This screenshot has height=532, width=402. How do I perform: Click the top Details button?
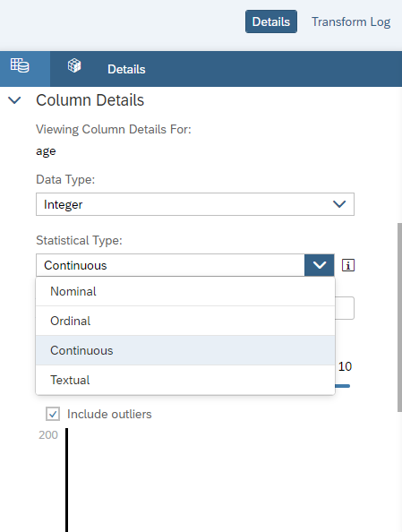[x=271, y=21]
